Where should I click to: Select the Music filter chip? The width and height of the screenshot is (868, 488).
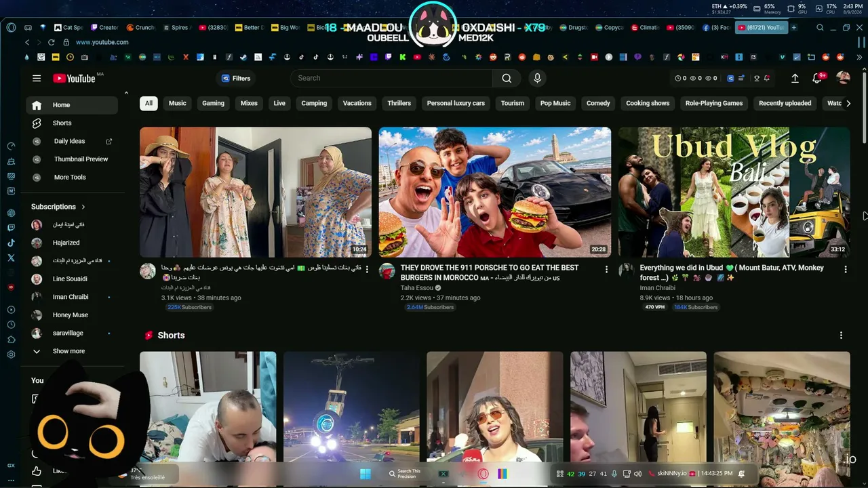178,103
